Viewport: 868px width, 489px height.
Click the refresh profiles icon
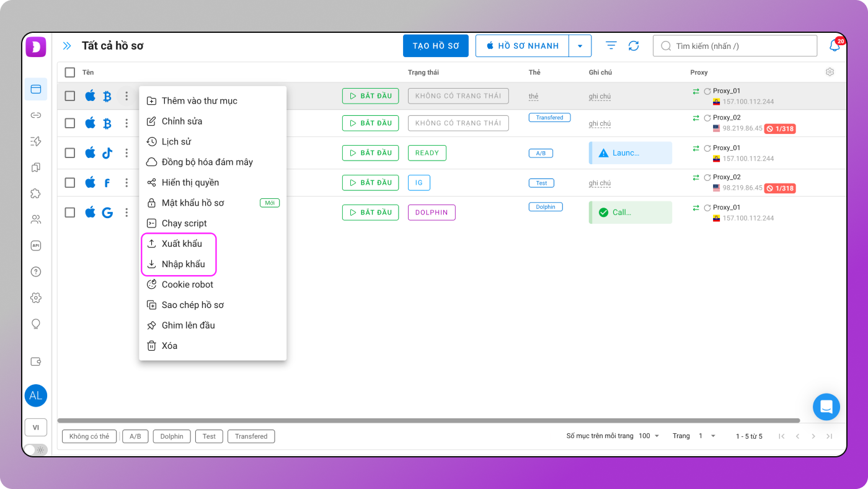[633, 46]
